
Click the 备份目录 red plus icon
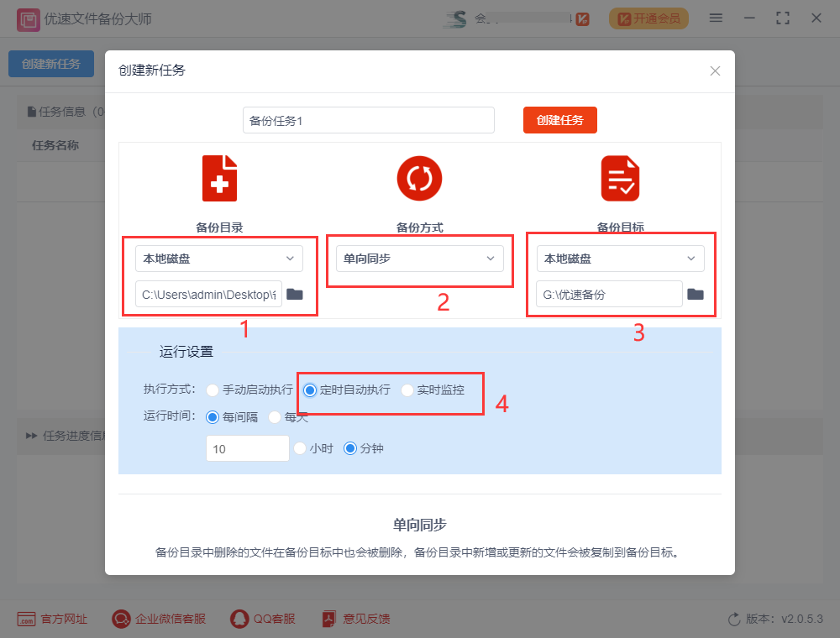[219, 178]
